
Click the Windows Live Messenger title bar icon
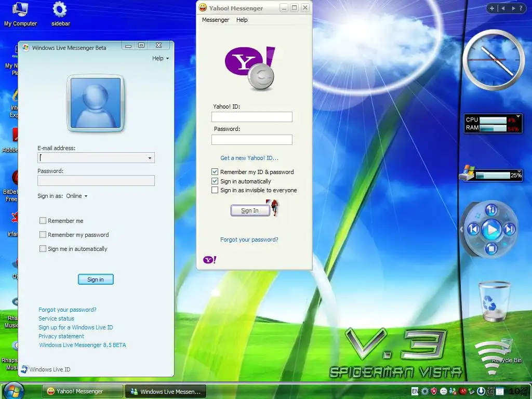tap(26, 47)
